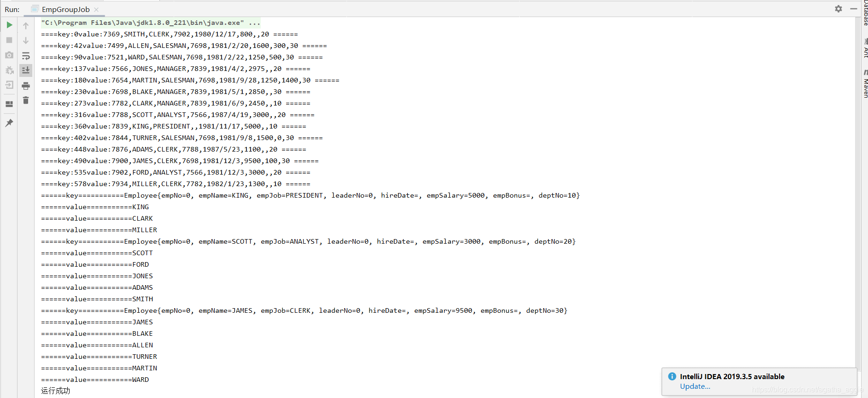Click the JAMES record line key:490
This screenshot has height=398, width=868.
pyautogui.click(x=180, y=161)
